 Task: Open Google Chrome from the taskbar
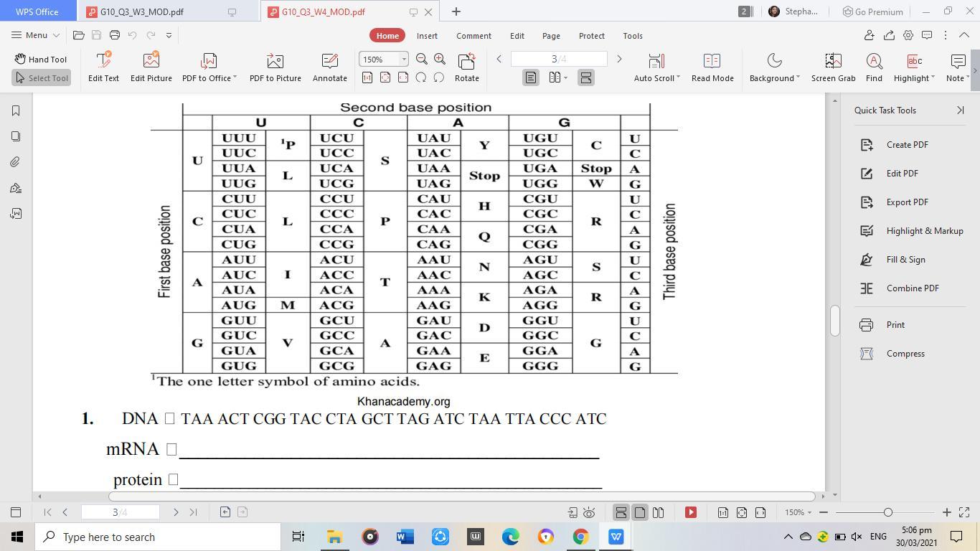pos(580,537)
